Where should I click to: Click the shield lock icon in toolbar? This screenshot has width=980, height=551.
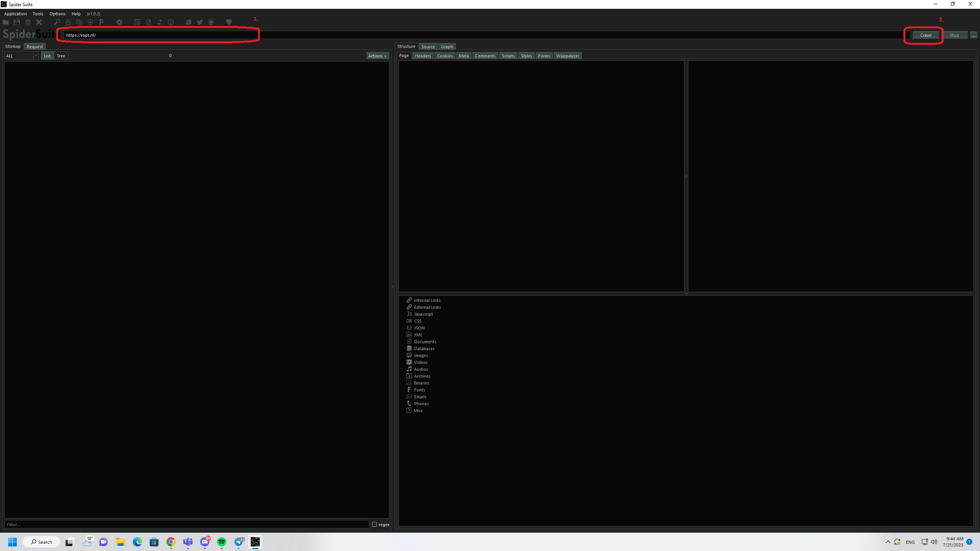[90, 22]
